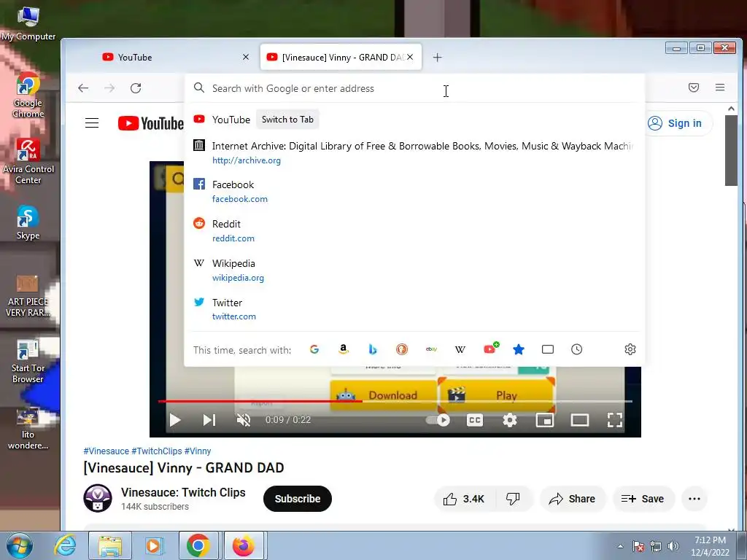Search open tabs icon
Viewport: 747px width, 560px height.
tap(548, 349)
